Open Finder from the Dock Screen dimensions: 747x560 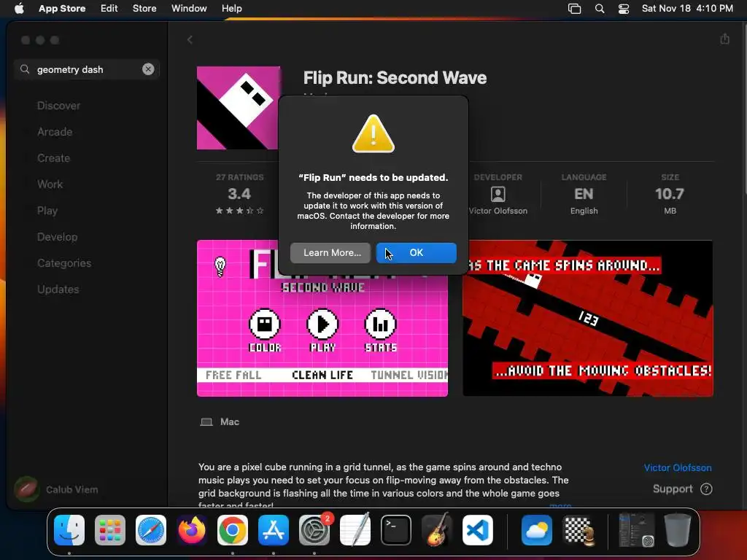click(x=69, y=530)
